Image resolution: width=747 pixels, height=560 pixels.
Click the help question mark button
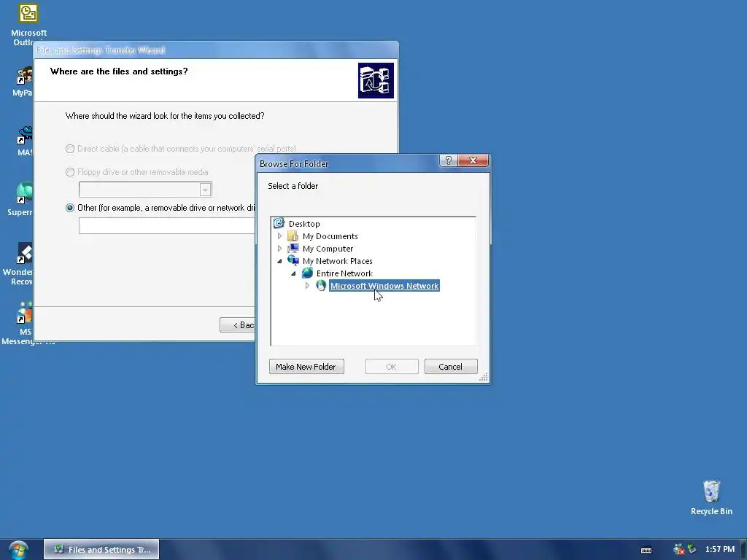click(x=449, y=160)
